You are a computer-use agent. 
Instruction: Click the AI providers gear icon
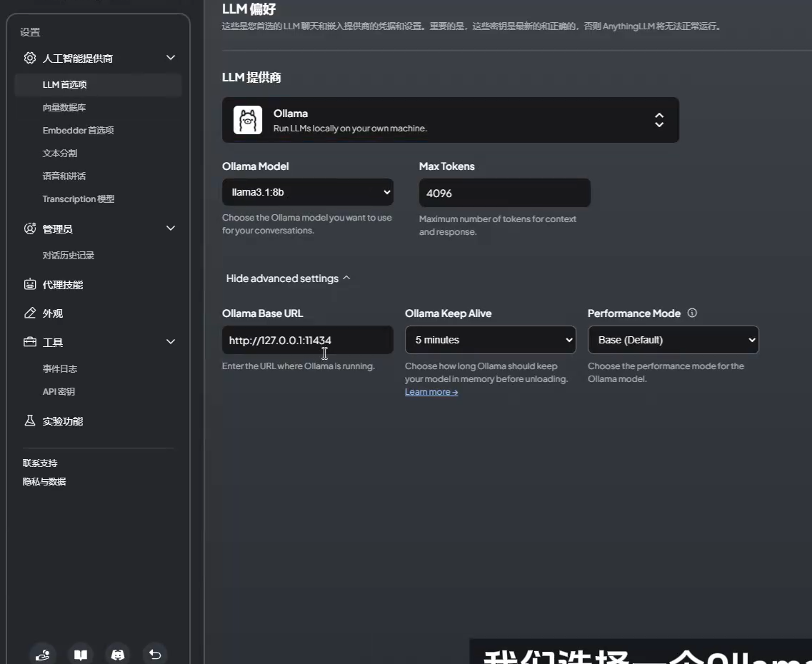point(30,58)
